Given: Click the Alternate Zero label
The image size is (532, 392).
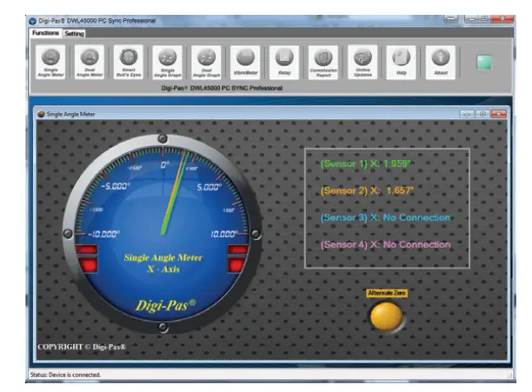Looking at the screenshot, I should [387, 293].
